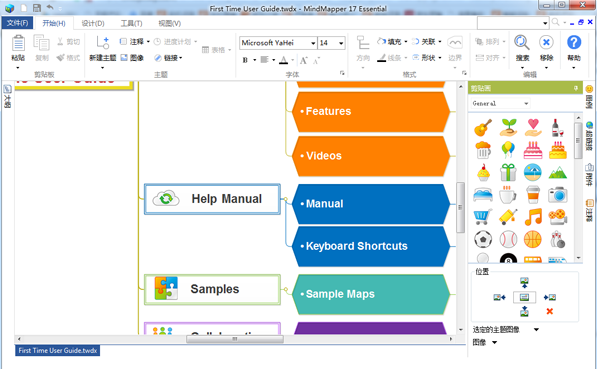
Task: Select the balloons clipart
Action: (x=508, y=150)
